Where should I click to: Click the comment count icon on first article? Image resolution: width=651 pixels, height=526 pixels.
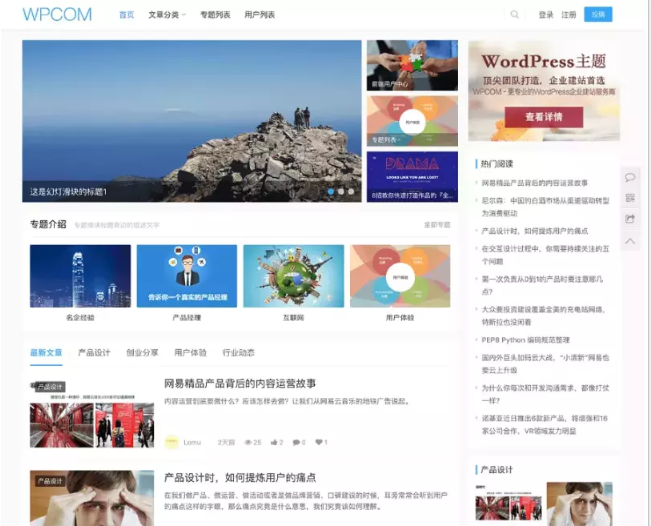point(296,443)
